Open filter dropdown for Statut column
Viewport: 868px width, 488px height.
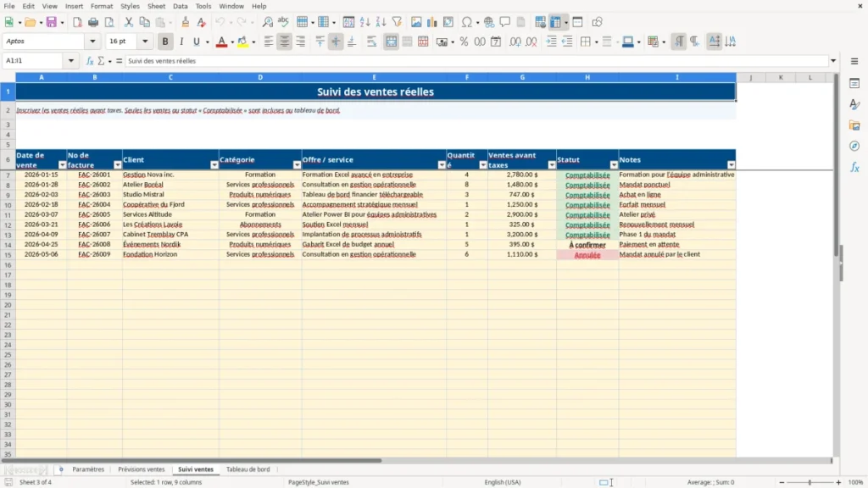tap(614, 165)
